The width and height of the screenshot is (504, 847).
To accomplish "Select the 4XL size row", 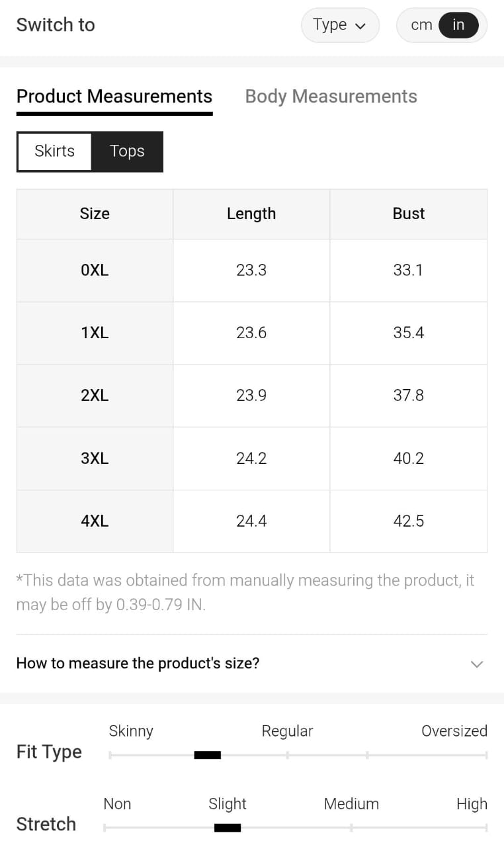I will coord(95,521).
